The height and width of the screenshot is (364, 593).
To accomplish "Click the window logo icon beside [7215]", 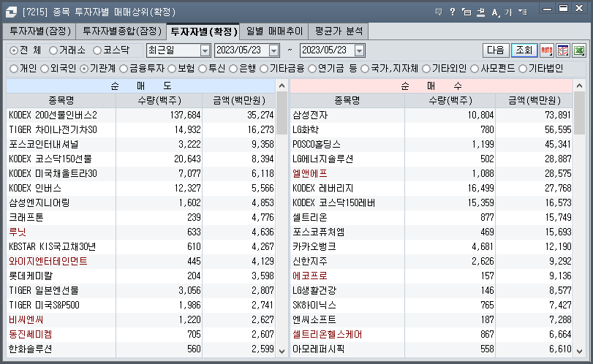I will coord(12,12).
